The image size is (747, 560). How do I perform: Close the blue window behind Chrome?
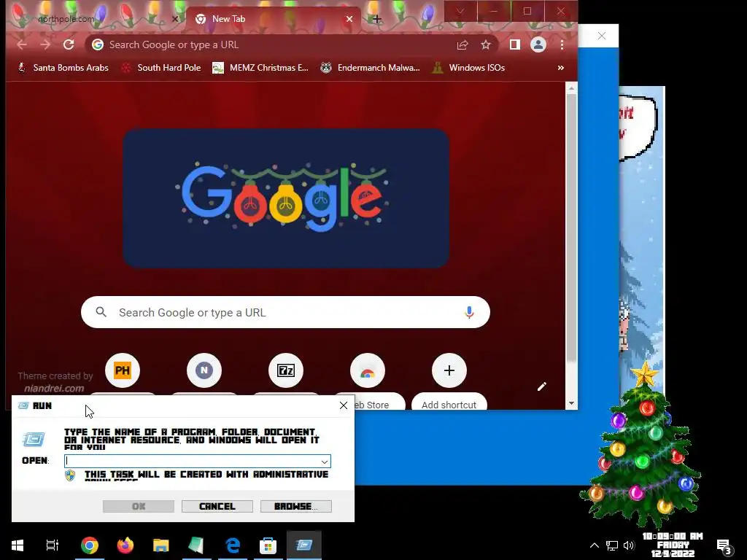pyautogui.click(x=602, y=36)
